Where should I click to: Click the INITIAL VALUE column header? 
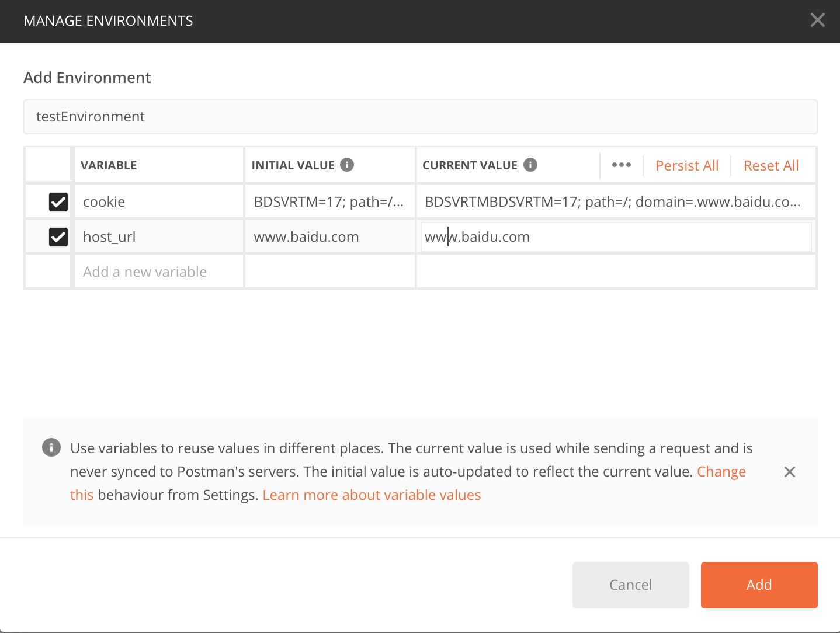(293, 165)
